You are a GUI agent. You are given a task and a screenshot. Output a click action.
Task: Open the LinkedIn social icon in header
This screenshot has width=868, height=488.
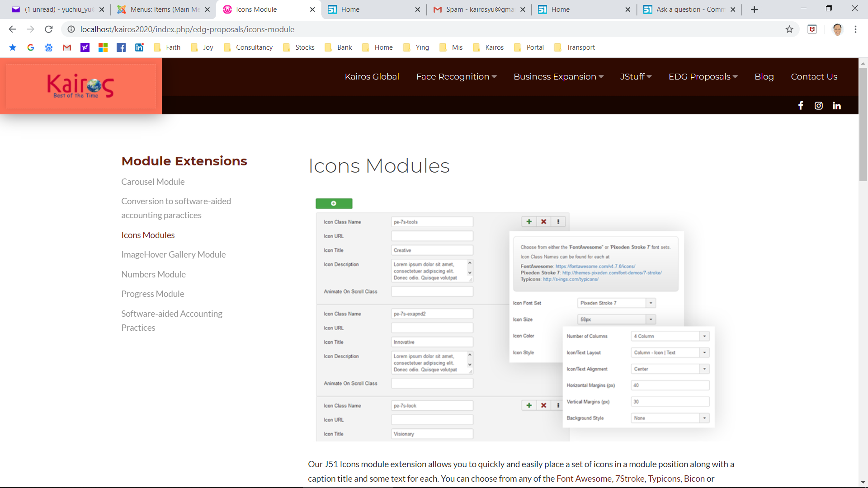[x=836, y=106]
